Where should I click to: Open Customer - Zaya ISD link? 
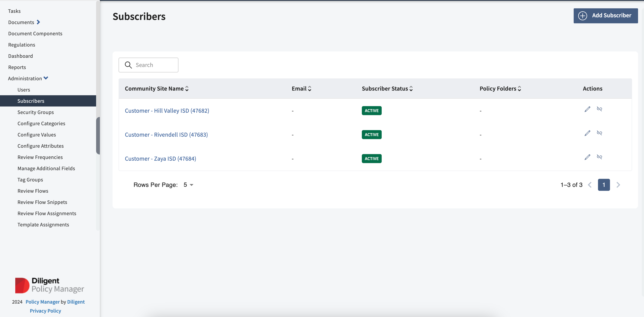pyautogui.click(x=160, y=159)
